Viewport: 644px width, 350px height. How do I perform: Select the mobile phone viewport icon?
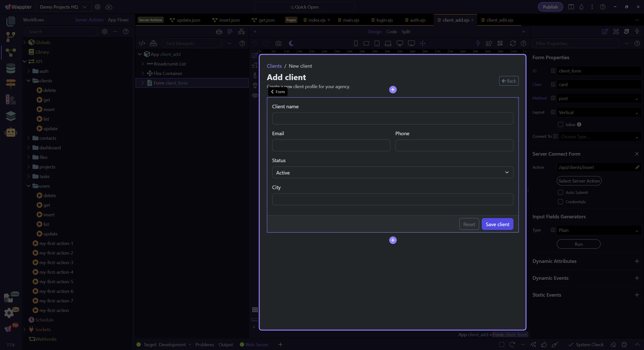click(356, 43)
